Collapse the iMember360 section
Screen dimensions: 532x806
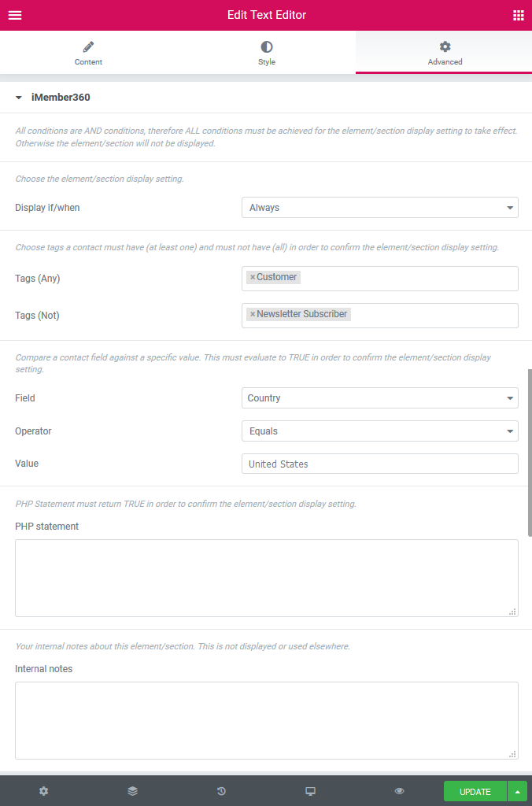[18, 98]
